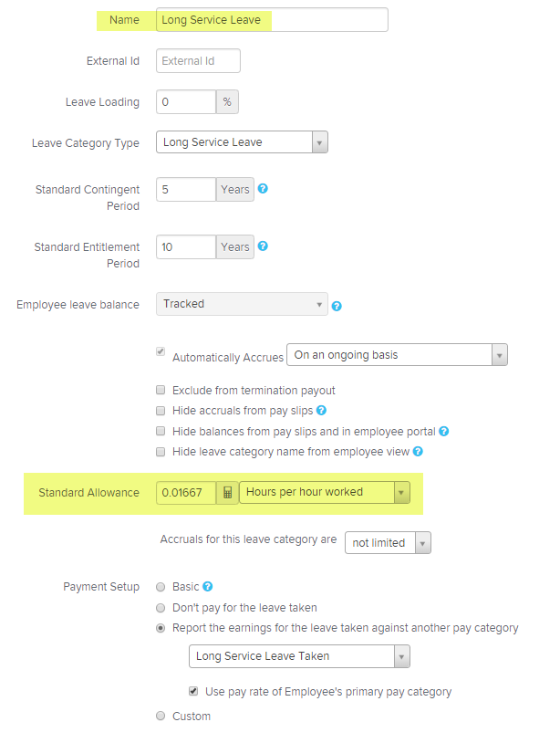Choose the Custom payment setup option
Image resolution: width=560 pixels, height=743 pixels.
pos(161,716)
